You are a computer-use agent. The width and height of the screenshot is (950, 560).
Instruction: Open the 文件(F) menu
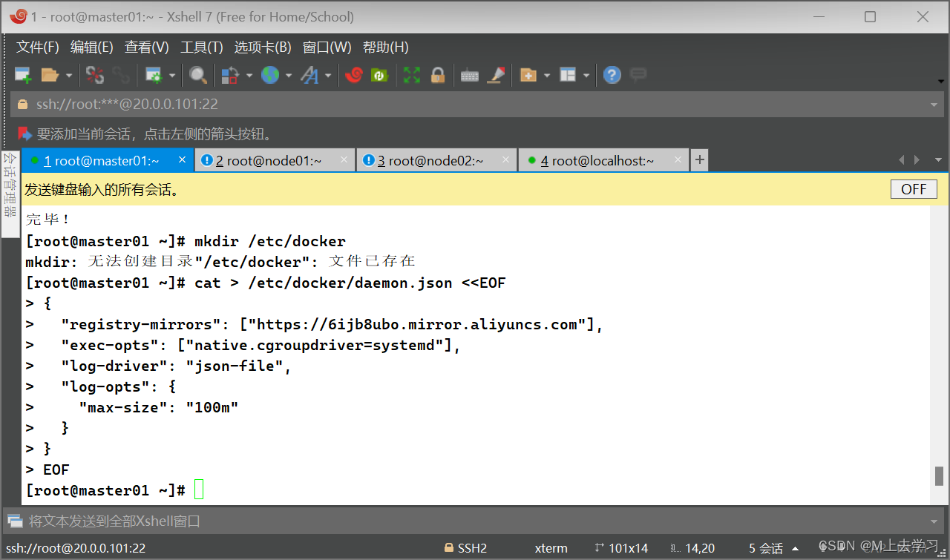(x=38, y=47)
